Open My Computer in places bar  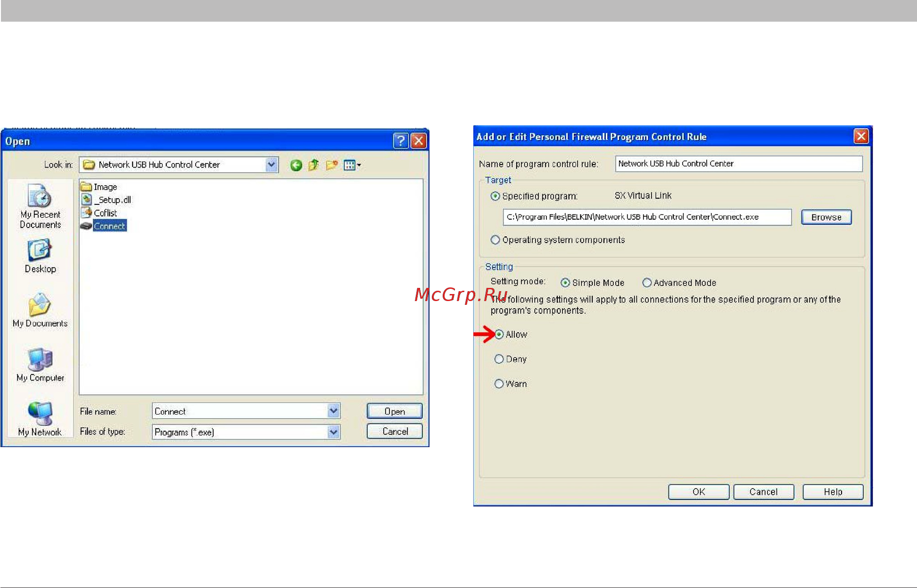tap(40, 365)
